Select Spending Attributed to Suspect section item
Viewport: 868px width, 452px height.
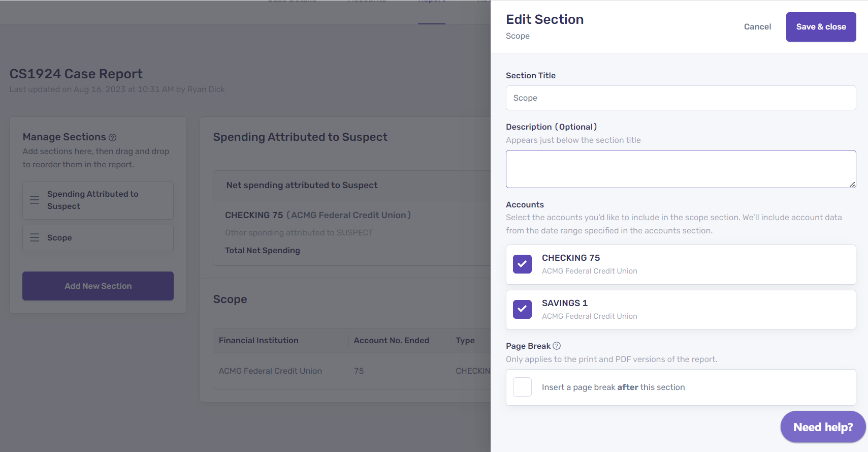pos(92,200)
